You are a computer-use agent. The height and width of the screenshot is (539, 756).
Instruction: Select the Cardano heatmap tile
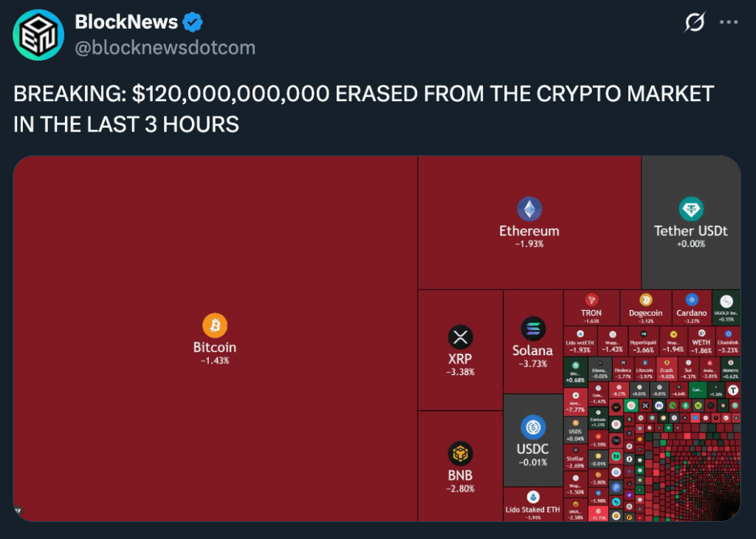click(x=692, y=307)
